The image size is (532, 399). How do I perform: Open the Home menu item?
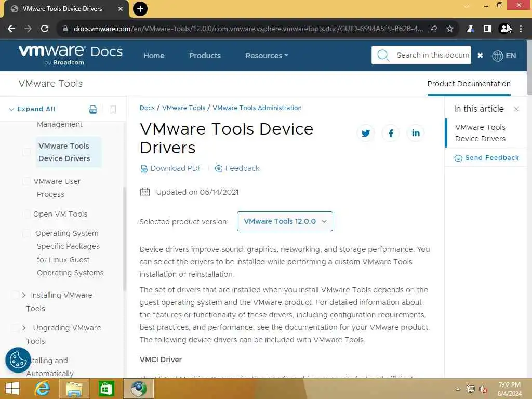154,56
